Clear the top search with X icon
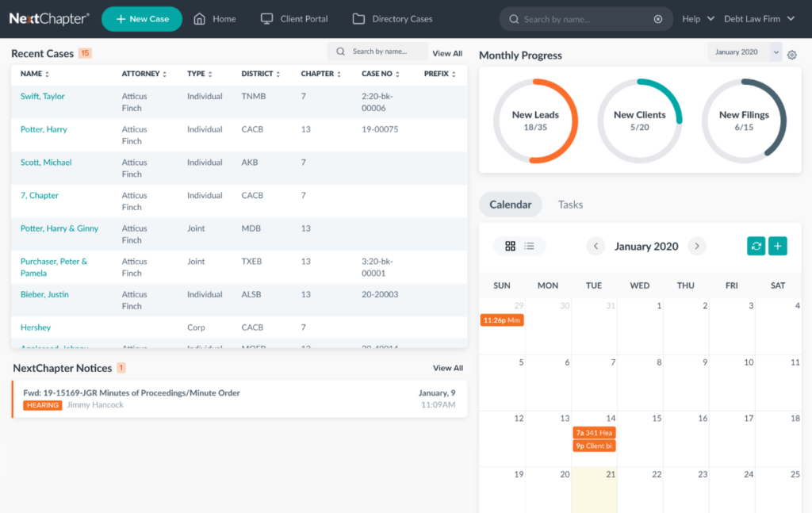The image size is (812, 513). tap(657, 19)
